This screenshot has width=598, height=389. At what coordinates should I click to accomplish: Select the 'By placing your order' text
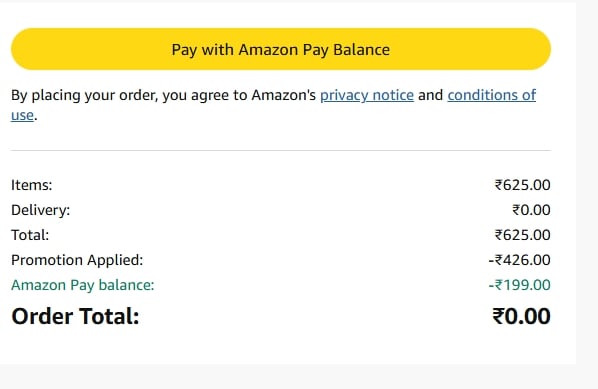pyautogui.click(x=84, y=95)
